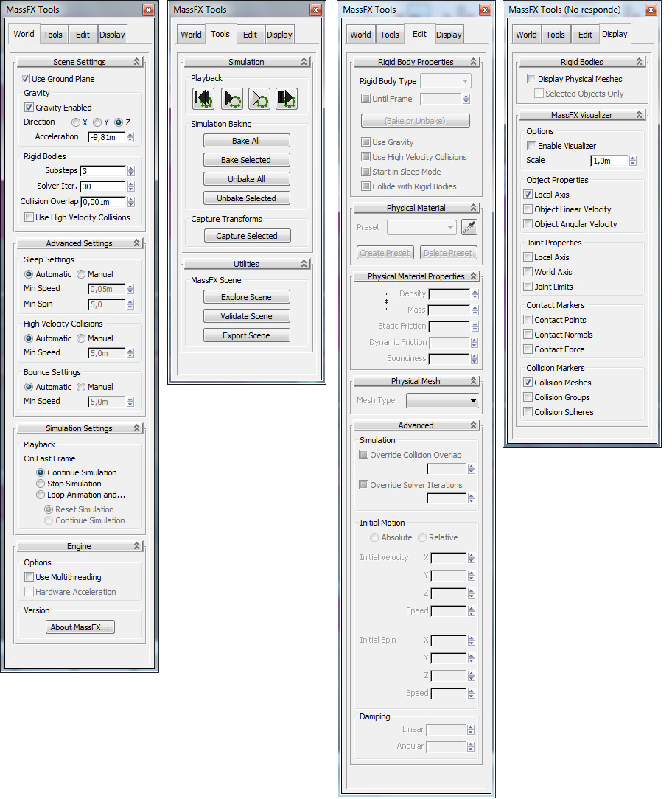Click Start Simulation playback icon

(232, 99)
